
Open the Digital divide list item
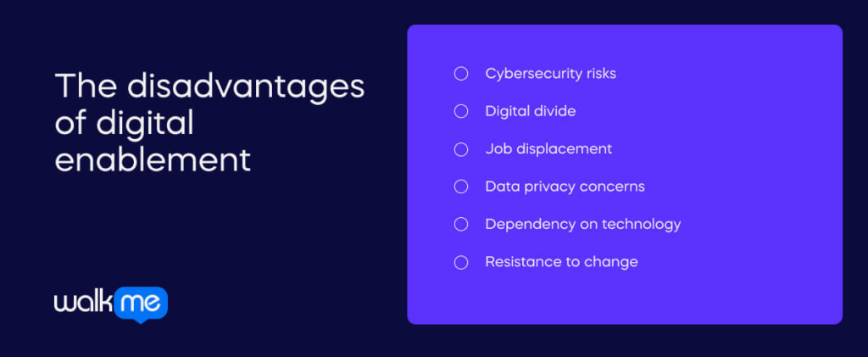(531, 111)
